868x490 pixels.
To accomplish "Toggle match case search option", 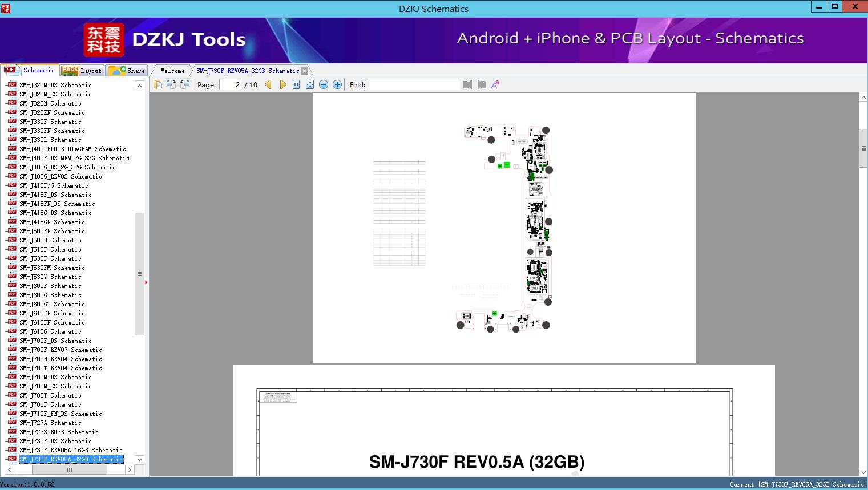I will (495, 84).
